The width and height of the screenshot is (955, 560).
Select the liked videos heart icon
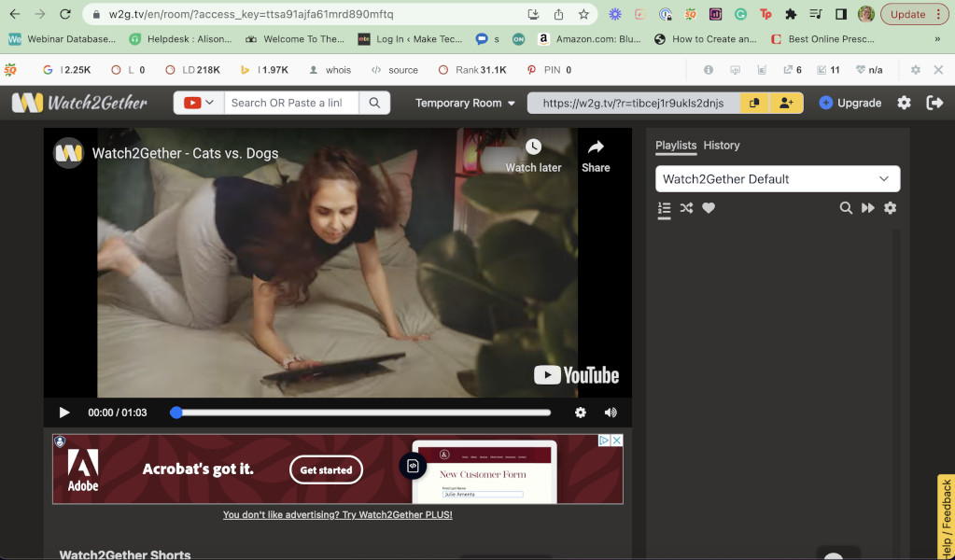click(x=709, y=208)
